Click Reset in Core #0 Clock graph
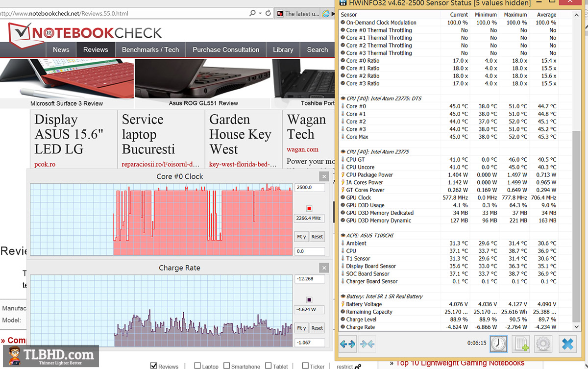The height and width of the screenshot is (369, 588). [317, 237]
